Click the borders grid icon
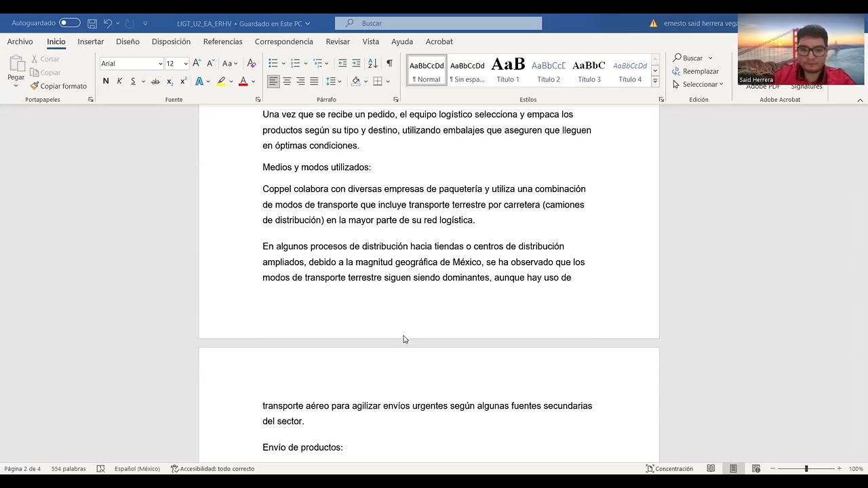 pyautogui.click(x=378, y=81)
